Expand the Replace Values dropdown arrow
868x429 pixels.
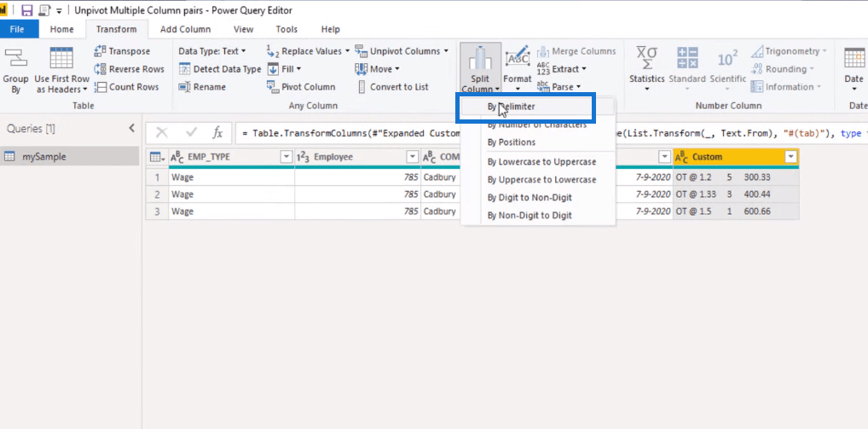[x=347, y=51]
